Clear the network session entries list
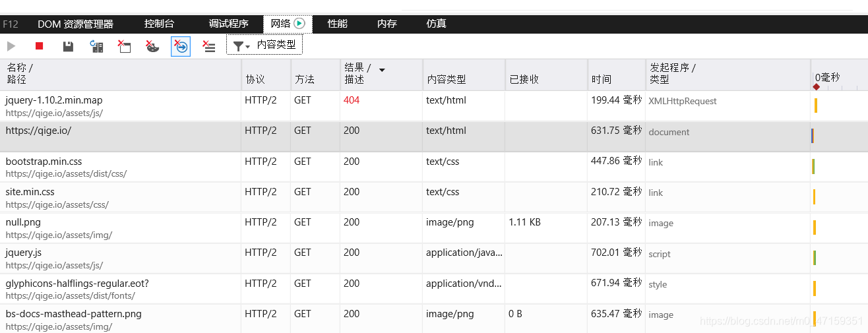 (208, 46)
